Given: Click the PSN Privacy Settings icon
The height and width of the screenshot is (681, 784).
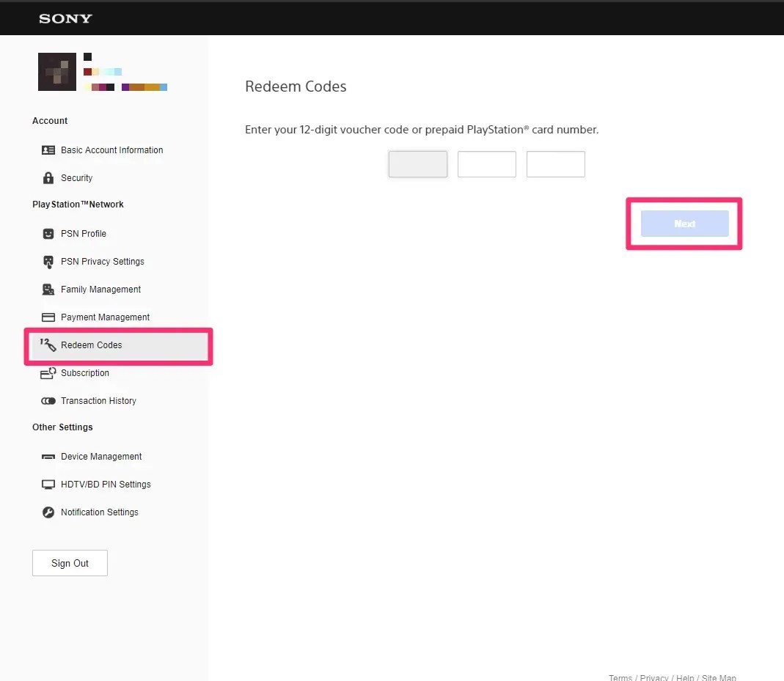Looking at the screenshot, I should [48, 262].
